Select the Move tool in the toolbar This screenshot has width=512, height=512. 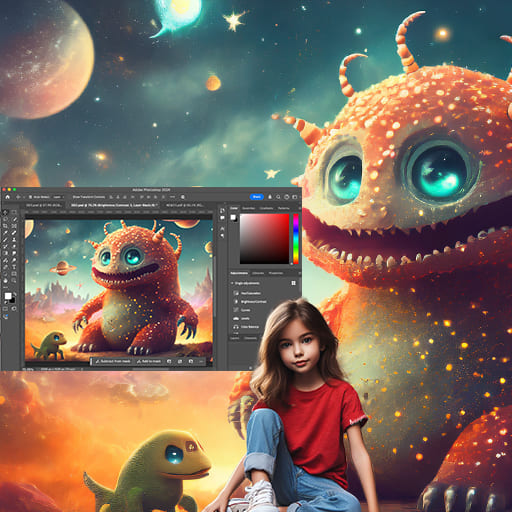click(x=5, y=213)
